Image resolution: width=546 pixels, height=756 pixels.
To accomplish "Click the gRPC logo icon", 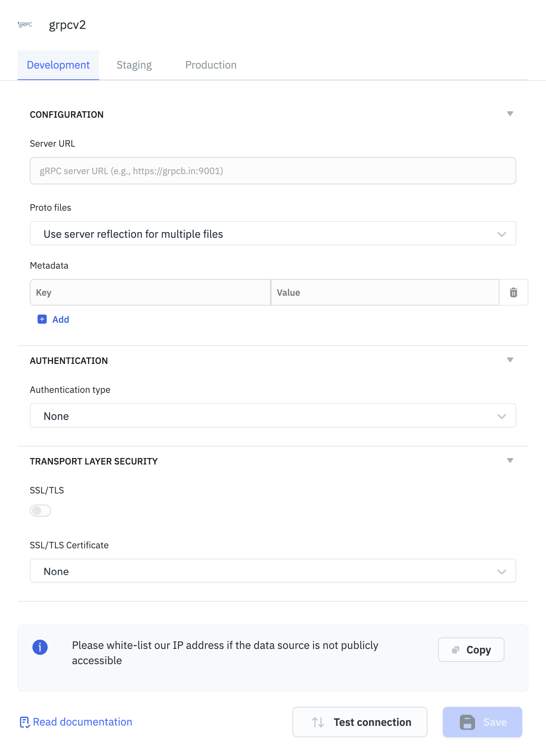I will coord(24,25).
